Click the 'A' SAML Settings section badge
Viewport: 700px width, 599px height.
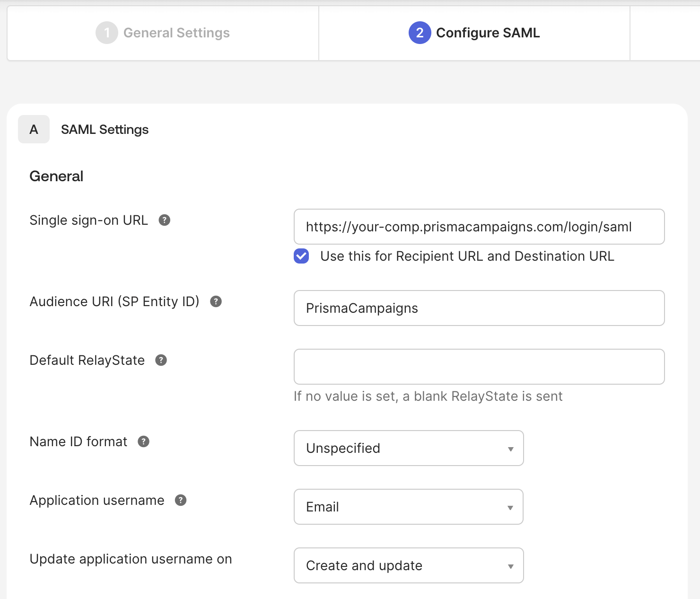coord(34,129)
